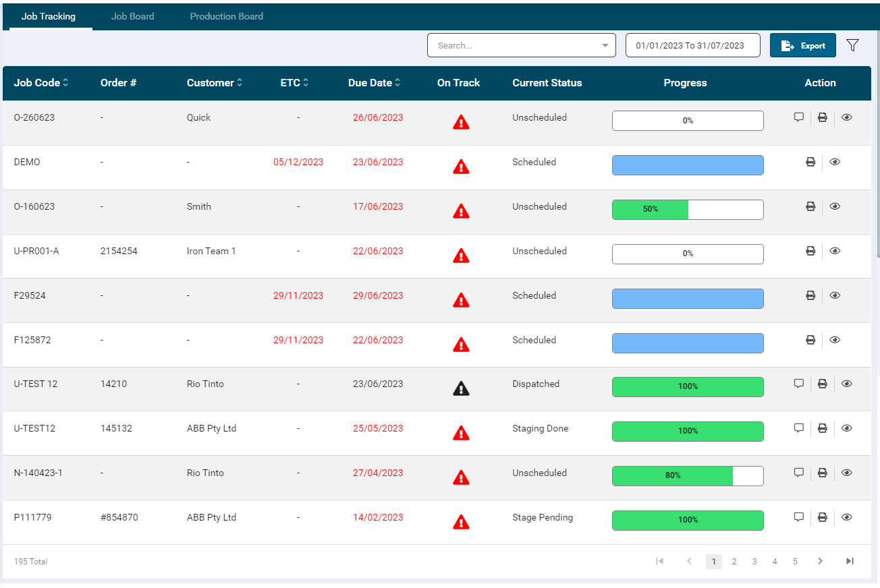Click the Export button
This screenshot has width=880, height=588.
click(802, 46)
